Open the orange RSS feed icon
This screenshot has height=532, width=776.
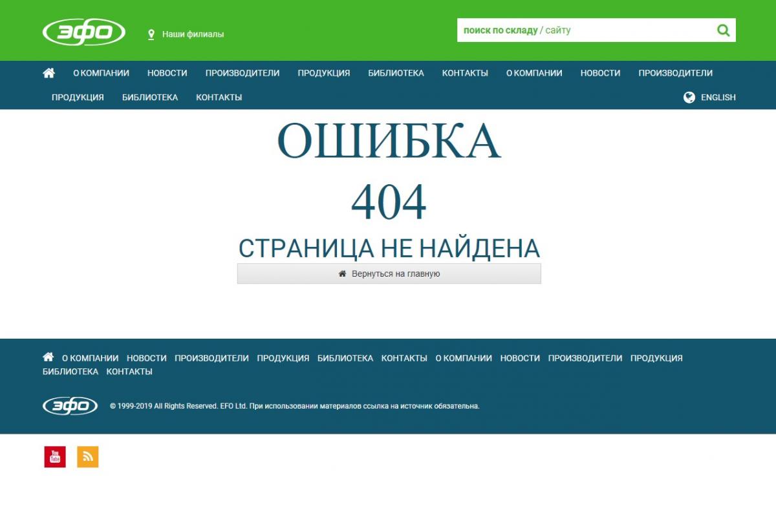click(x=88, y=456)
